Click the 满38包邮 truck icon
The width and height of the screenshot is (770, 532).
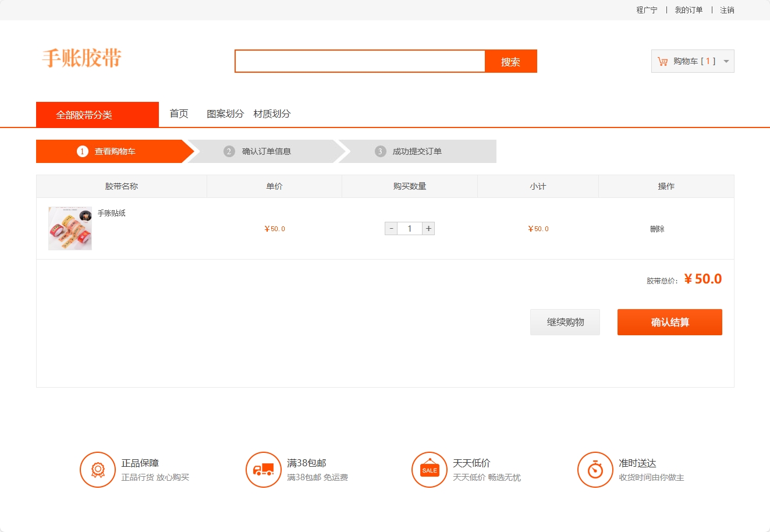point(264,470)
